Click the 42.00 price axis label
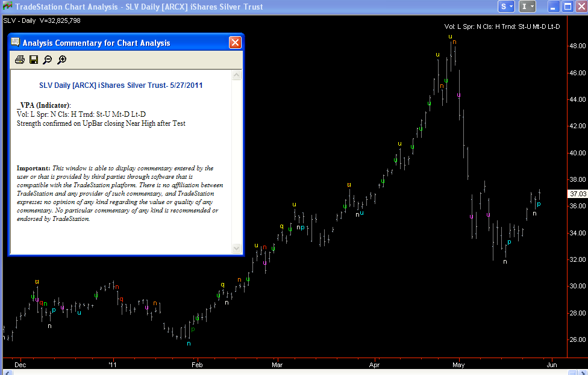The width and height of the screenshot is (588, 375). 578,126
